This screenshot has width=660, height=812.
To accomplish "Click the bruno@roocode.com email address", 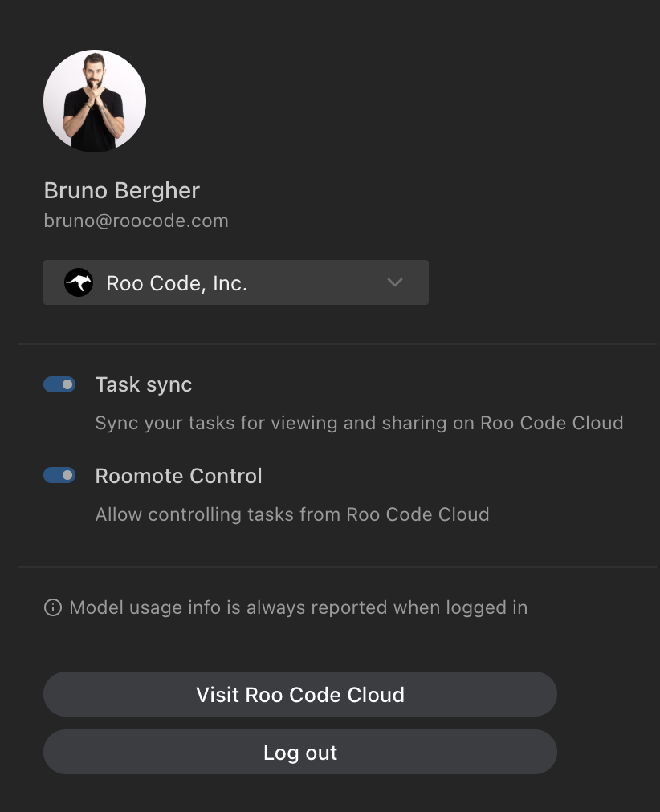I will click(136, 221).
